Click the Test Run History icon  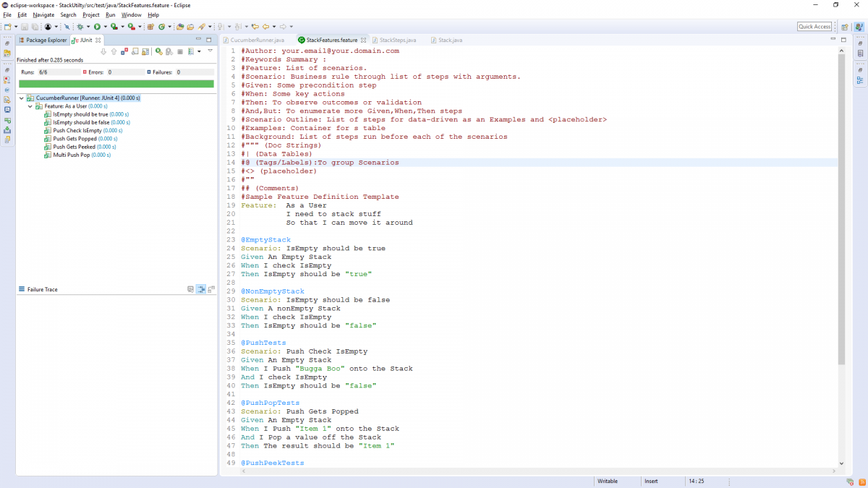191,51
